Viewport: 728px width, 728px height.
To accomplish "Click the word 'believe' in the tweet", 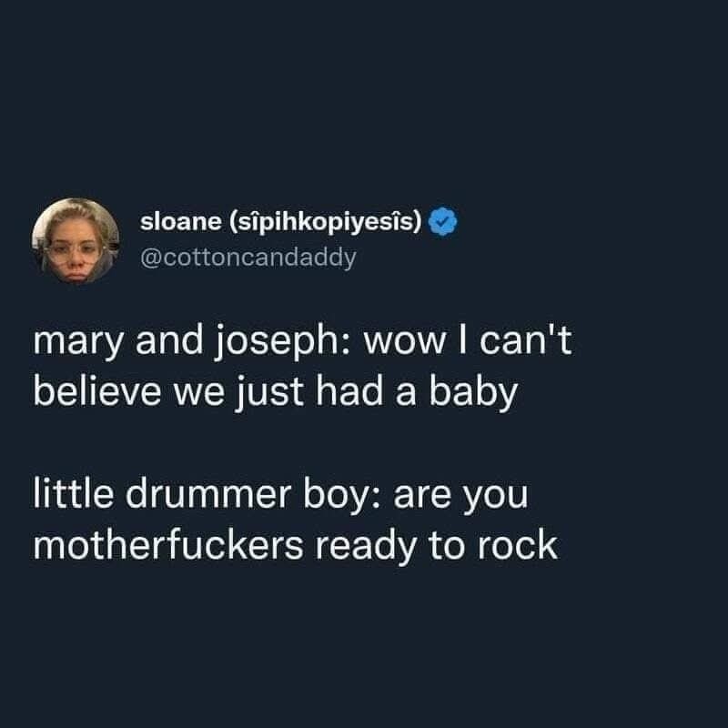I will tap(97, 392).
